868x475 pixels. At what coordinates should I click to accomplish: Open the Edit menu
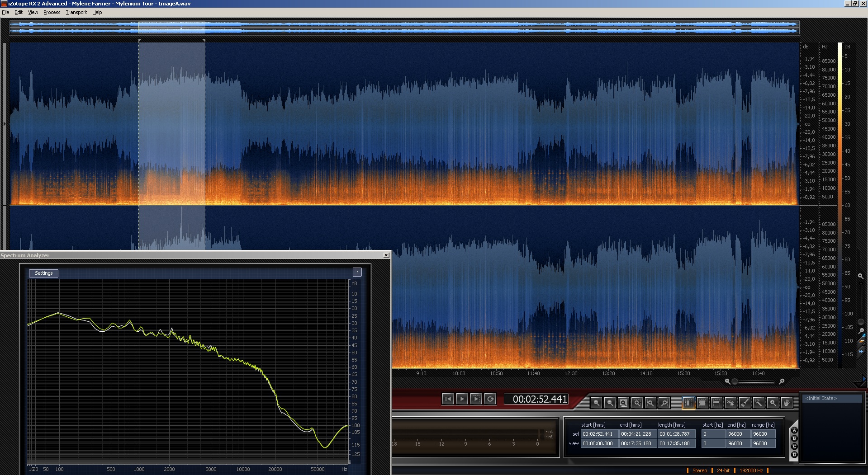pyautogui.click(x=19, y=12)
